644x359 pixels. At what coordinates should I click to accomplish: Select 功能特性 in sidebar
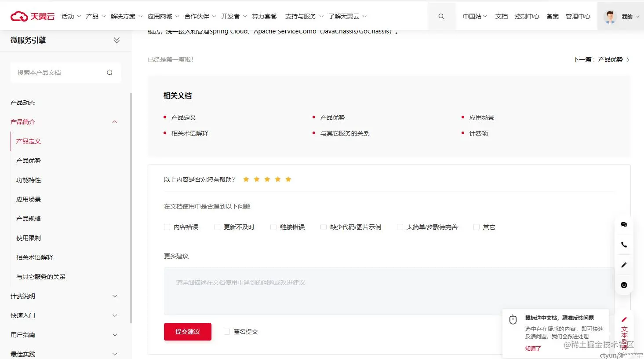coord(29,180)
